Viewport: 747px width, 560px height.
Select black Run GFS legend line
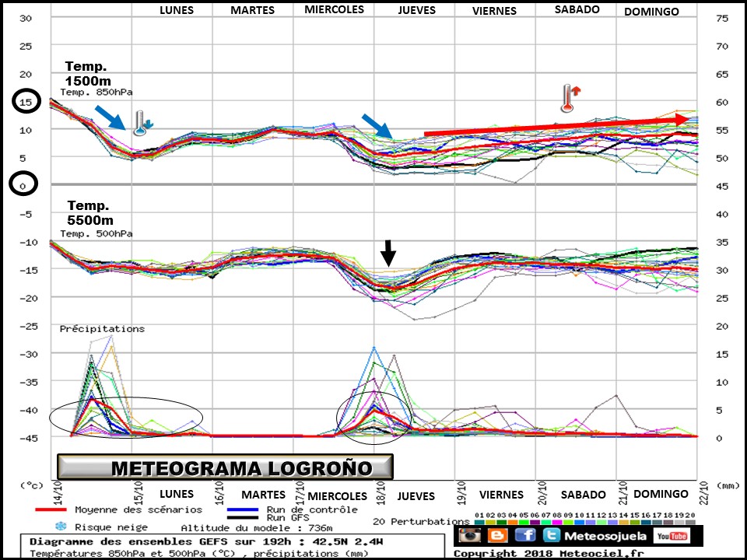(243, 517)
